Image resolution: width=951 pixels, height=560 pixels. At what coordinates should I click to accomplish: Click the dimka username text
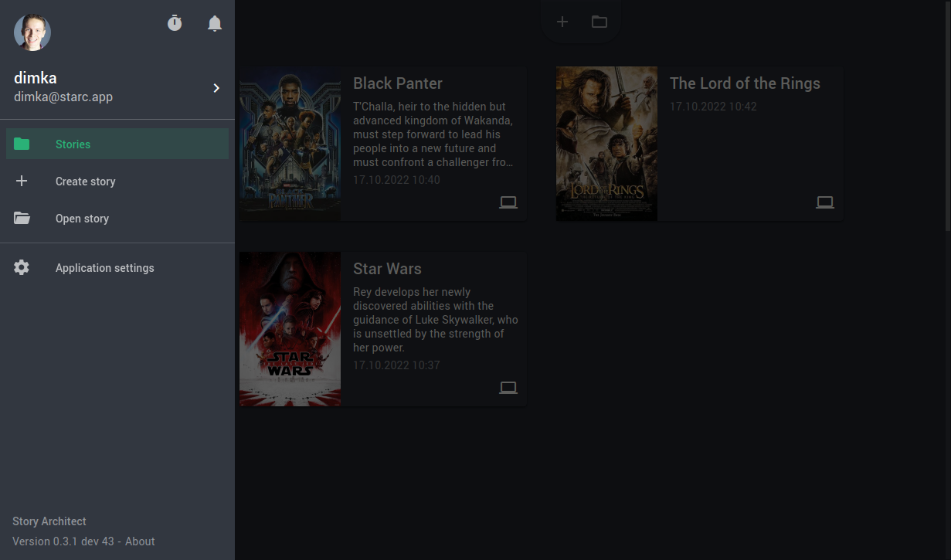[x=36, y=78]
